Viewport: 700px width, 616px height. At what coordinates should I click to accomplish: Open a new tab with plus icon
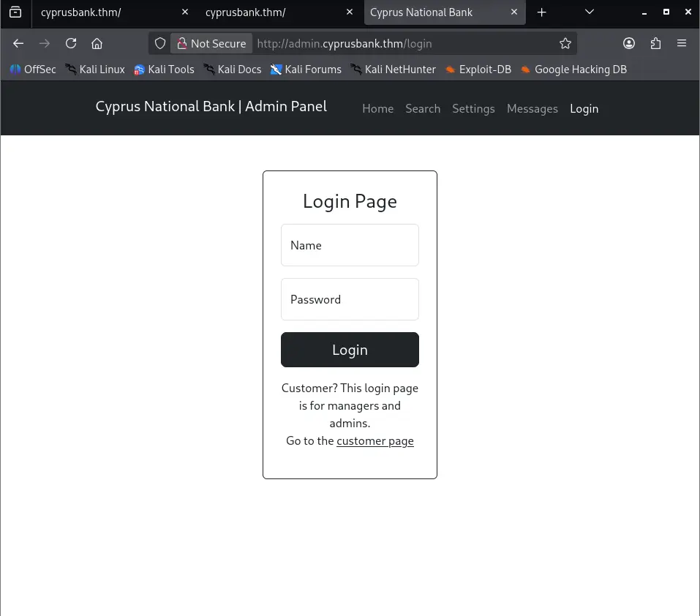tap(542, 12)
